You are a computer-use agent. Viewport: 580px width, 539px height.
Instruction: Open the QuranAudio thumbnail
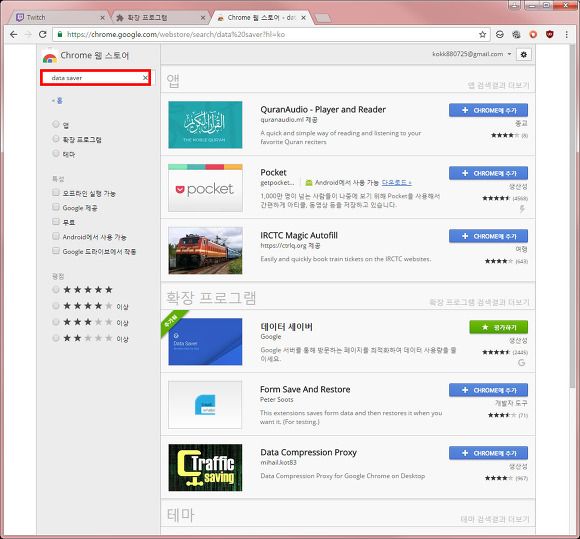(x=205, y=125)
